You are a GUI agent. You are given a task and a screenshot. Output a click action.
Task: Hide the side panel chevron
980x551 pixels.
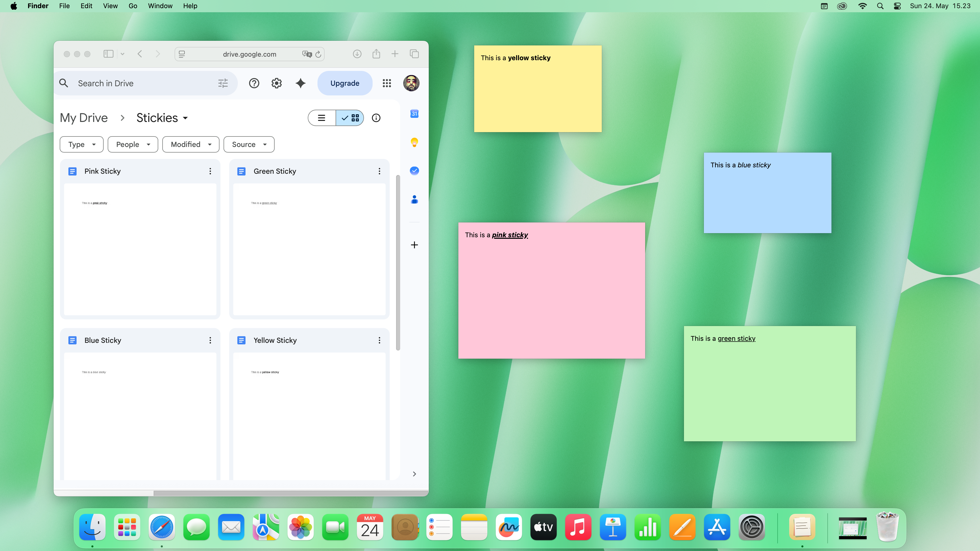pyautogui.click(x=414, y=474)
